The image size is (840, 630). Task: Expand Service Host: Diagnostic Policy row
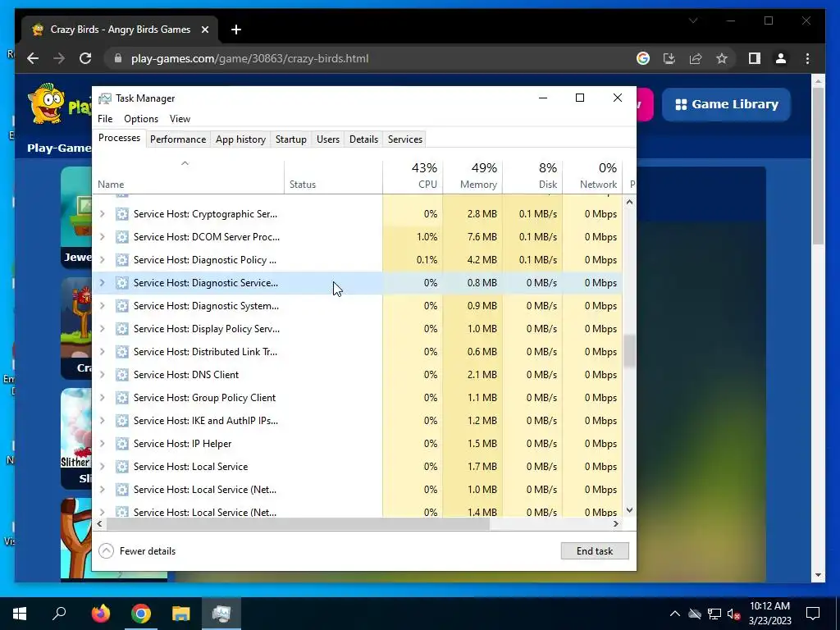pos(103,260)
